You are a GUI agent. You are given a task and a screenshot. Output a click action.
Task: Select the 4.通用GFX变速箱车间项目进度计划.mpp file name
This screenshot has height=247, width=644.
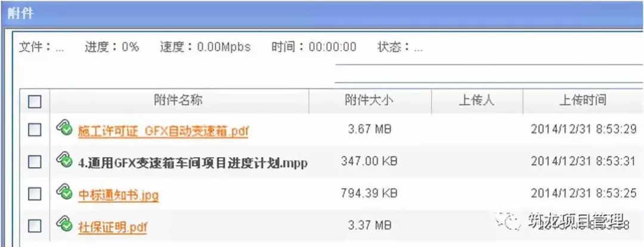click(x=193, y=162)
